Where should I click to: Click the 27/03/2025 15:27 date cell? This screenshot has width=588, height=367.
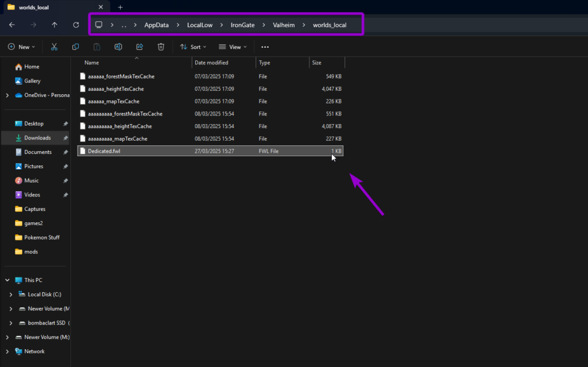214,151
